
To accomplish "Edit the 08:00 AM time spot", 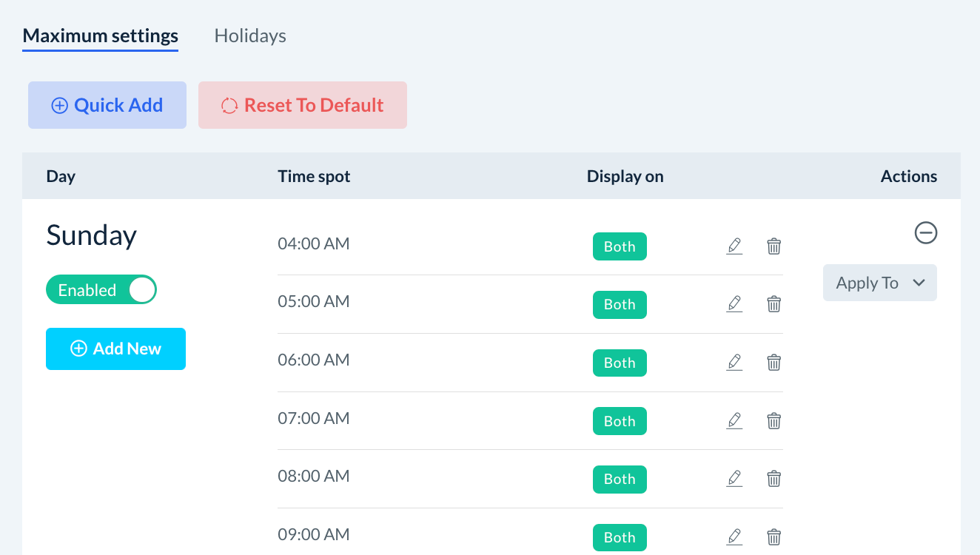I will (734, 479).
